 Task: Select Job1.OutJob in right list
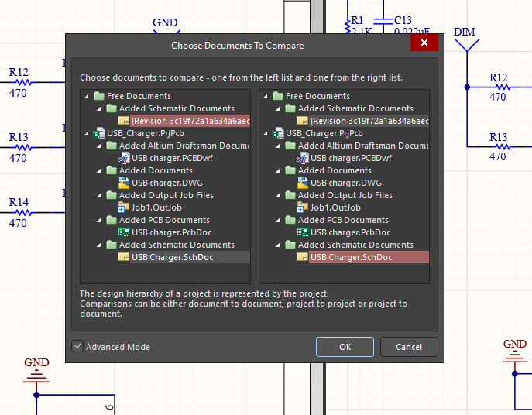click(335, 207)
